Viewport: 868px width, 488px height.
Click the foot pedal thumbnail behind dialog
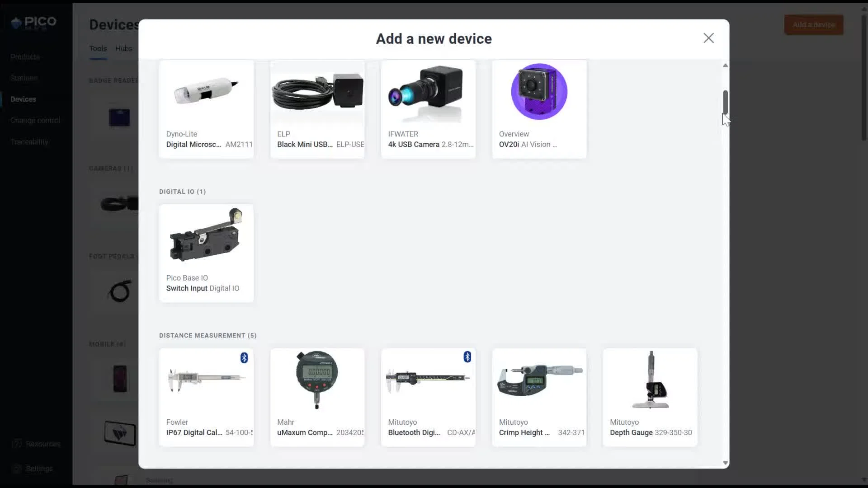pos(120,291)
